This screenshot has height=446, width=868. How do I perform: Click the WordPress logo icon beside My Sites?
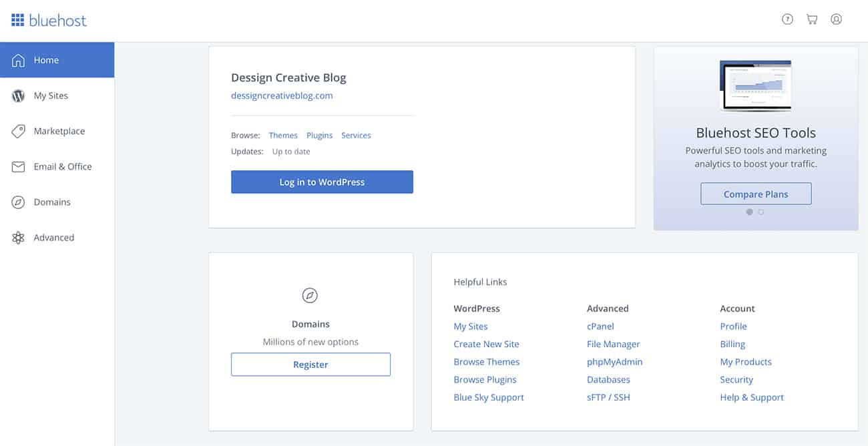(x=19, y=95)
